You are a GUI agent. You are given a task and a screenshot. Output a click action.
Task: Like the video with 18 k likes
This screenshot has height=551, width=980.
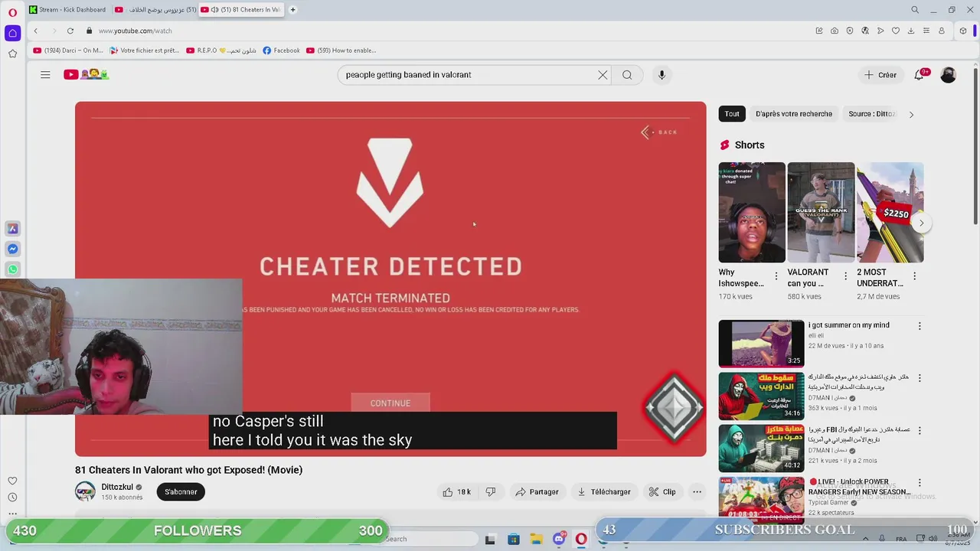click(456, 492)
